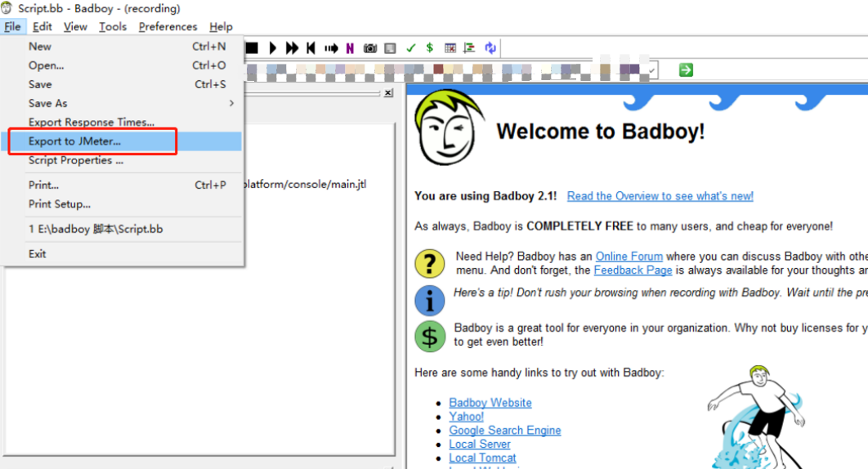The height and width of the screenshot is (469, 868).
Task: Click the table-with-red-X toolbar icon
Action: (450, 48)
